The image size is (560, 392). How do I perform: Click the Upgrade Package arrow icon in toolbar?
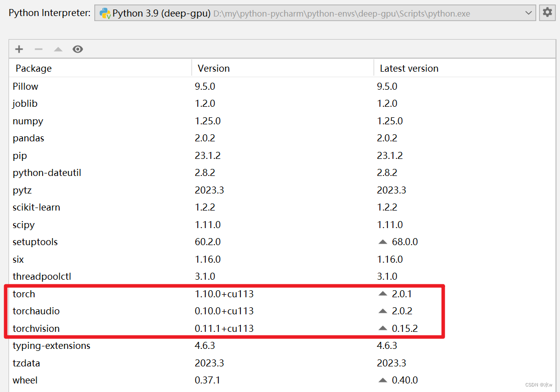click(58, 49)
